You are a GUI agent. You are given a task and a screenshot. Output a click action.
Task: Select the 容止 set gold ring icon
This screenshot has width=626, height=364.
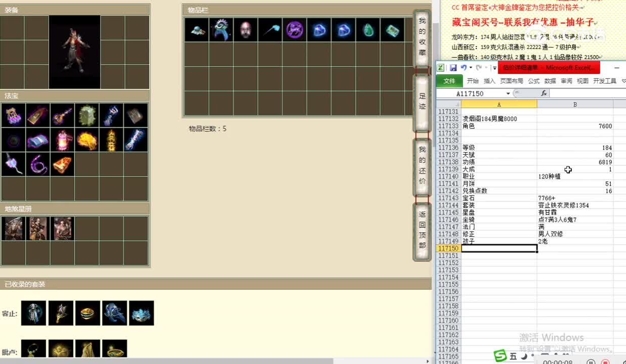point(87,313)
